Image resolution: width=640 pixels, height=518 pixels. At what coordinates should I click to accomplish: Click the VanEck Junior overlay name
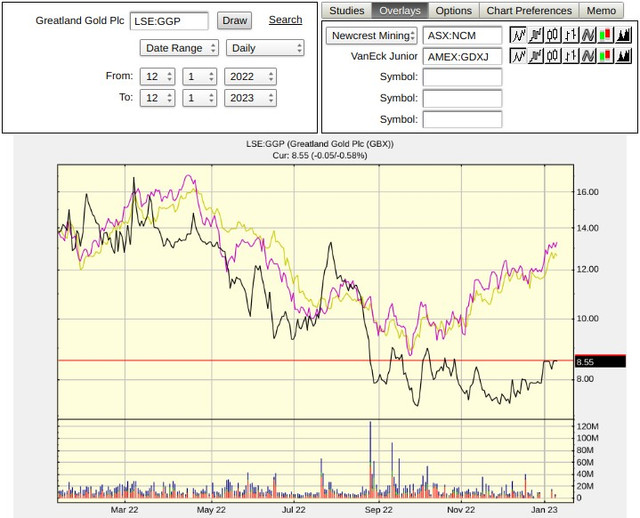click(x=384, y=56)
